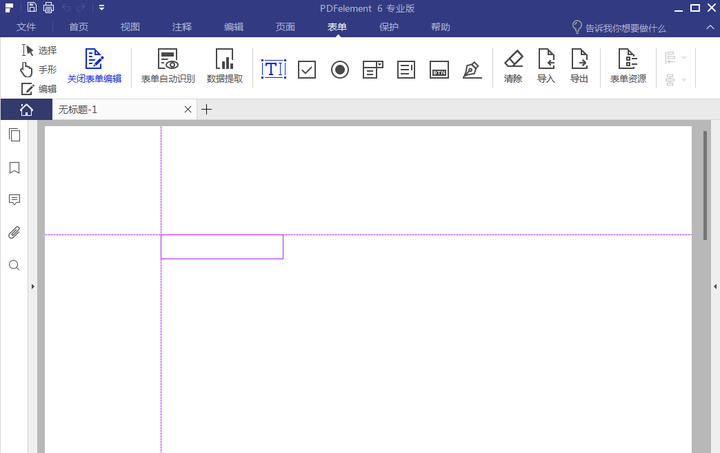Screen dimensions: 720x453
Task: Switch to the 保护 tab
Action: click(388, 27)
